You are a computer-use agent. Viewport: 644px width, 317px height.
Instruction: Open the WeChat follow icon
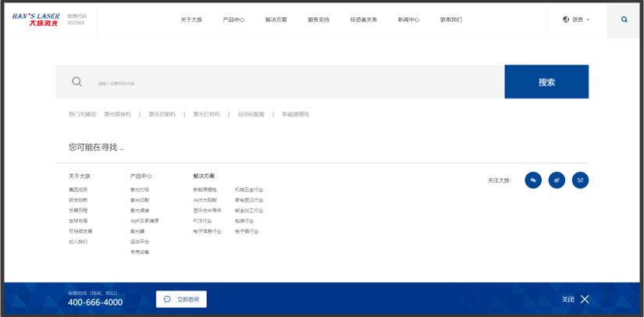click(x=533, y=180)
